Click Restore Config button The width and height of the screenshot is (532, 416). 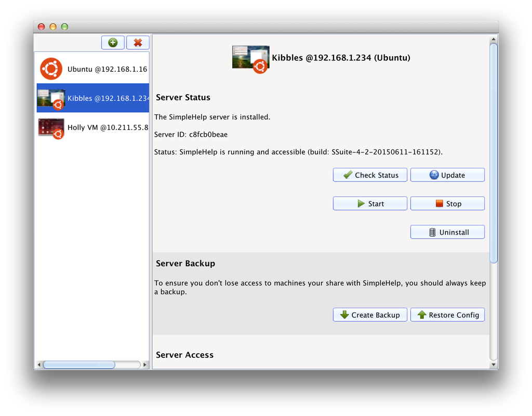click(447, 315)
